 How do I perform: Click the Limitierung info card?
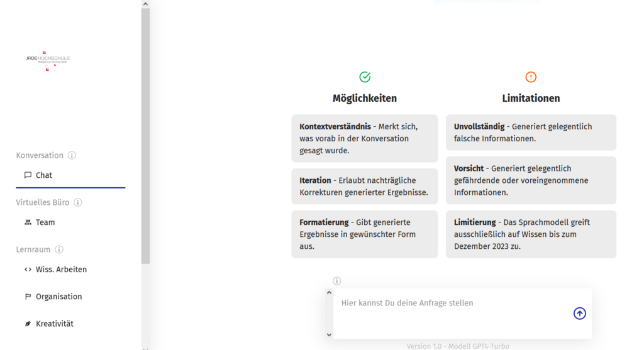coord(531,234)
